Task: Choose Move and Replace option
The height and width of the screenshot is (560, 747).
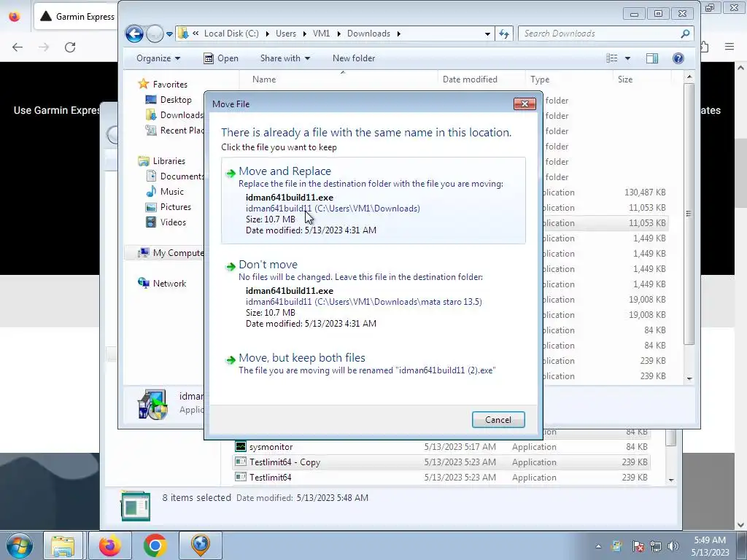Action: coord(373,201)
